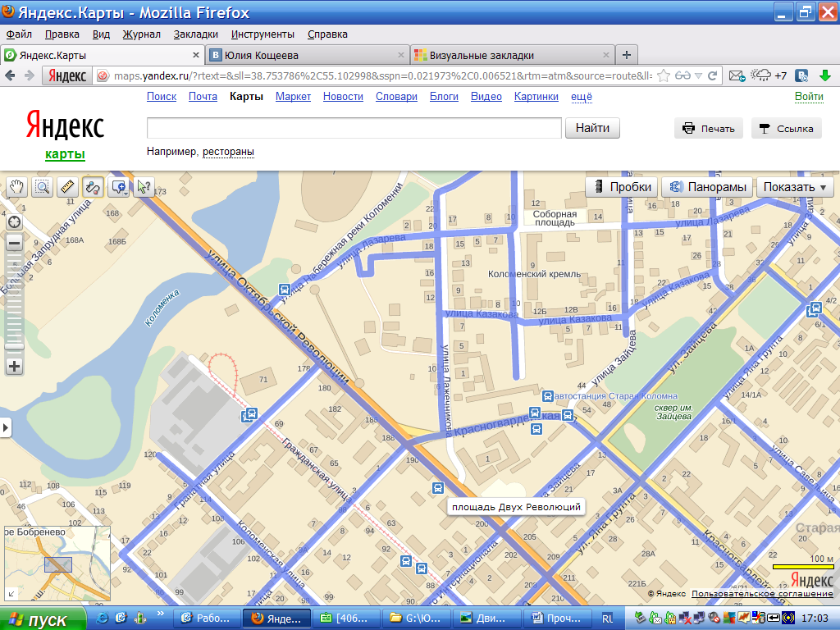Open the Видео service link
This screenshot has height=630, width=840.
click(486, 97)
